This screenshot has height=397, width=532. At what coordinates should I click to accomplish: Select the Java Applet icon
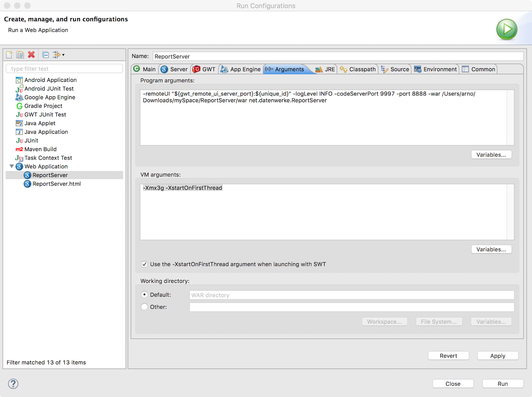pos(19,123)
